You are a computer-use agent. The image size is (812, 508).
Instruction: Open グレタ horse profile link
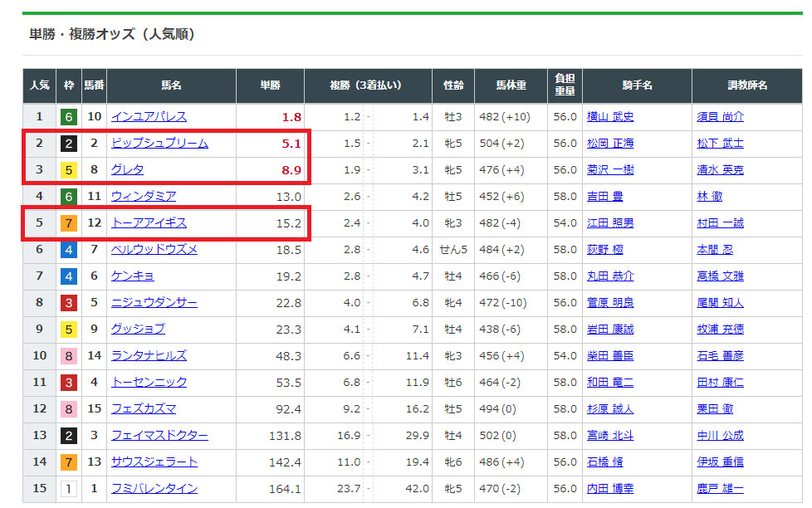click(x=127, y=170)
